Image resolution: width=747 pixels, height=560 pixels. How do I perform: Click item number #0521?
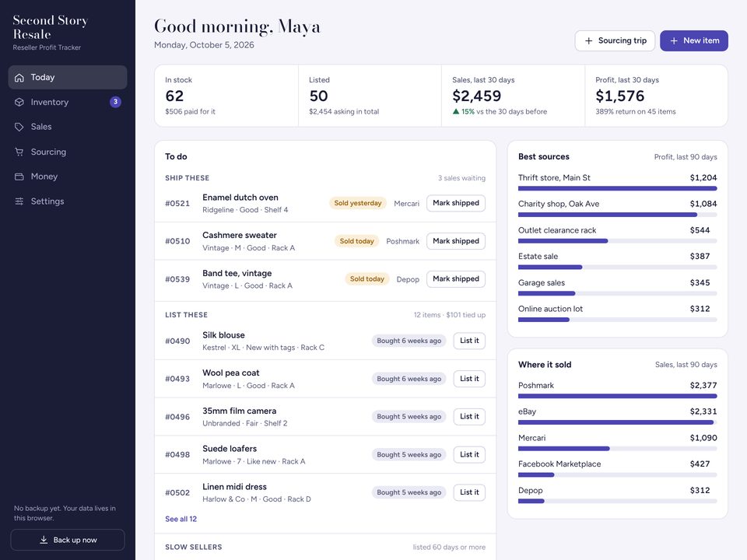[177, 203]
